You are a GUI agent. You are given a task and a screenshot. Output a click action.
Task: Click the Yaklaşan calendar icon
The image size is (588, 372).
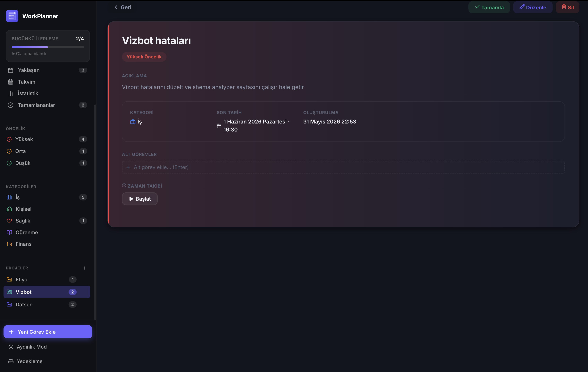click(x=11, y=70)
